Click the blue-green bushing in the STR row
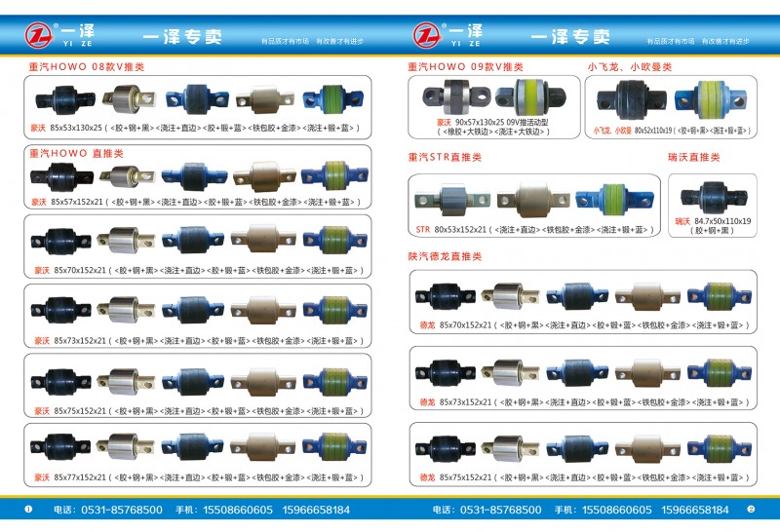This screenshot has height=532, width=780. point(614,200)
